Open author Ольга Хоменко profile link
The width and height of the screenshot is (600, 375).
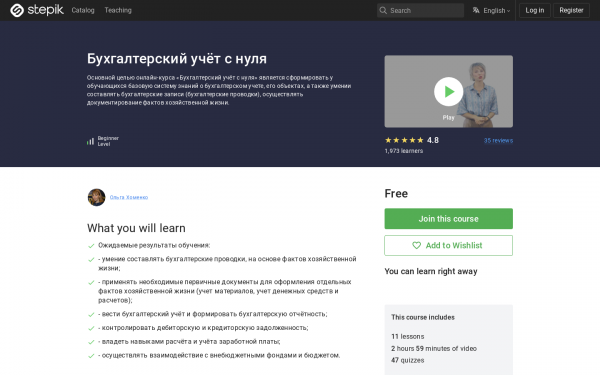coord(129,197)
